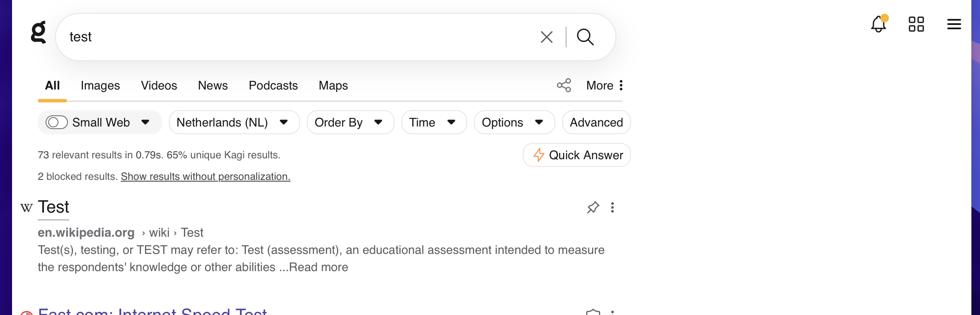Screen dimensions: 980x315
Task: Switch to the Images tab
Action: [100, 85]
